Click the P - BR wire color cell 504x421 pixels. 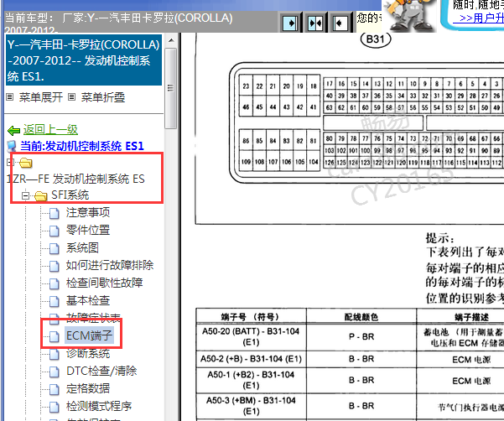pos(361,337)
